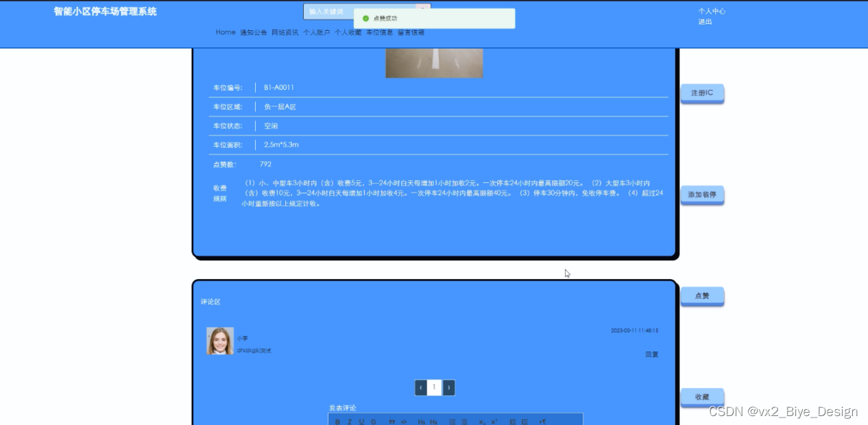Click the 车位状态 label
The width and height of the screenshot is (868, 425).
pyautogui.click(x=227, y=126)
